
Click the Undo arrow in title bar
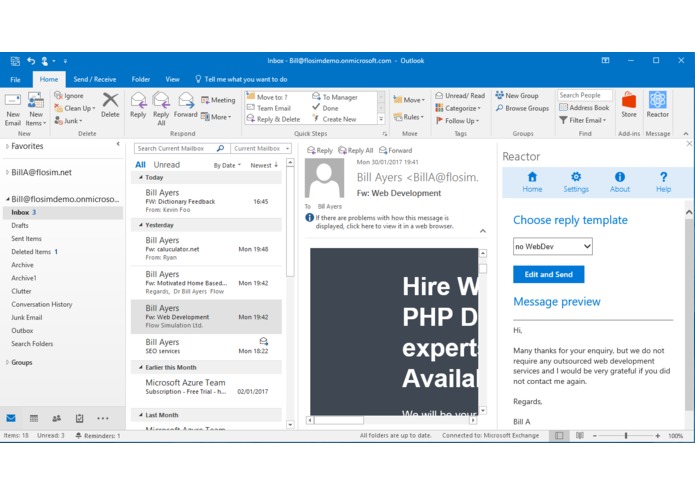point(31,61)
